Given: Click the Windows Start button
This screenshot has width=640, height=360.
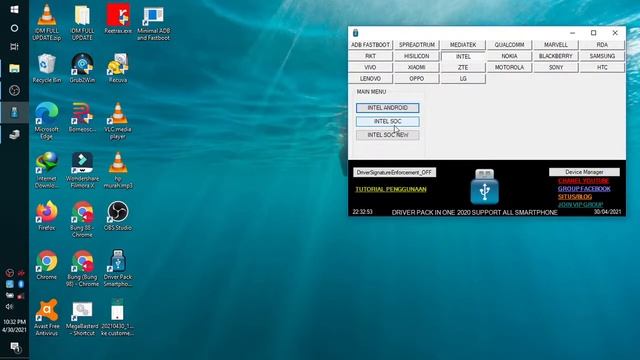Looking at the screenshot, I should [14, 9].
